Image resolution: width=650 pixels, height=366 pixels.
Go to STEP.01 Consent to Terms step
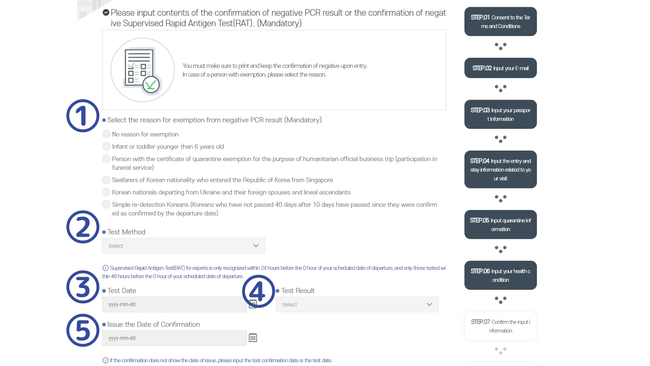(x=500, y=22)
